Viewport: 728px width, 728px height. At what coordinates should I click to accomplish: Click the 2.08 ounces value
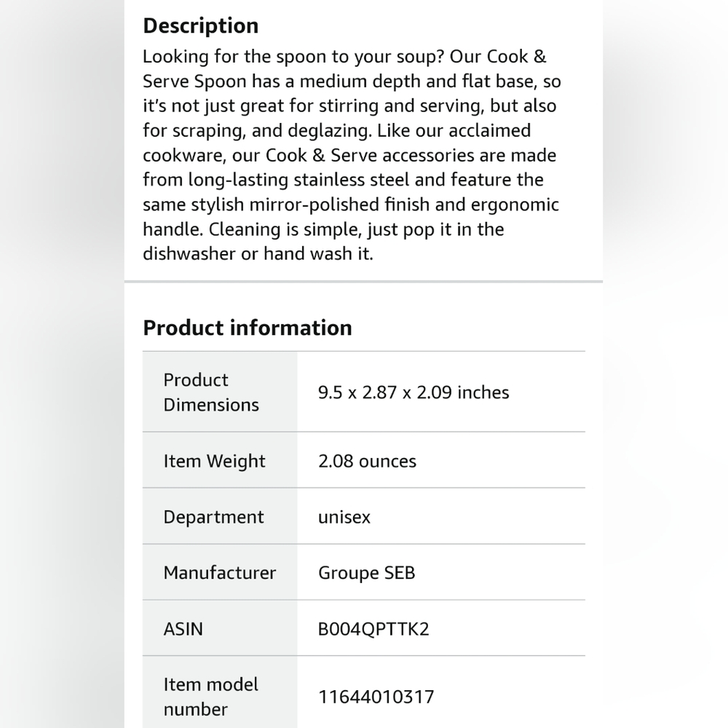click(x=367, y=461)
